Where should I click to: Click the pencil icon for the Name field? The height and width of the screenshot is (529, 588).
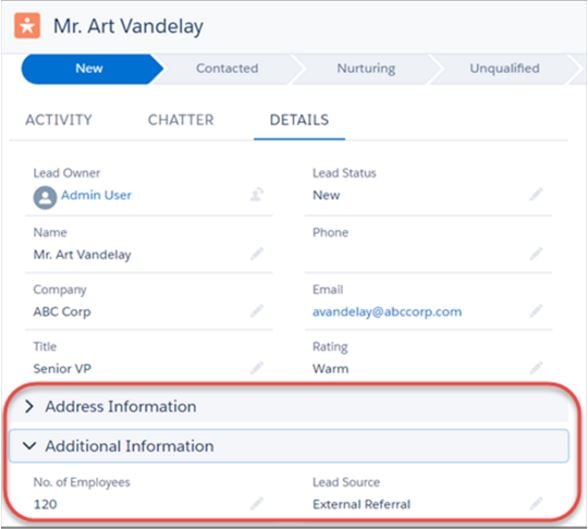point(257,254)
